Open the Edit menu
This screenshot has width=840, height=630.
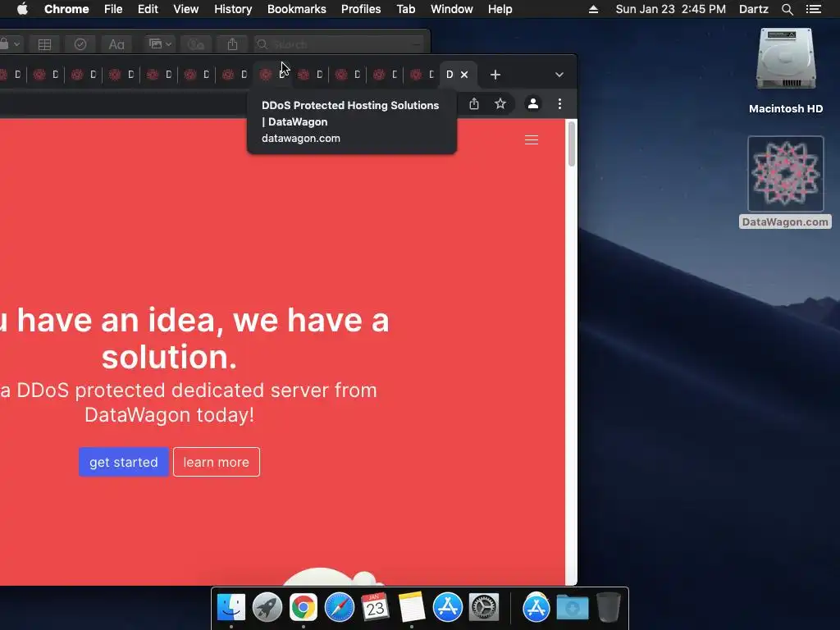coord(148,9)
